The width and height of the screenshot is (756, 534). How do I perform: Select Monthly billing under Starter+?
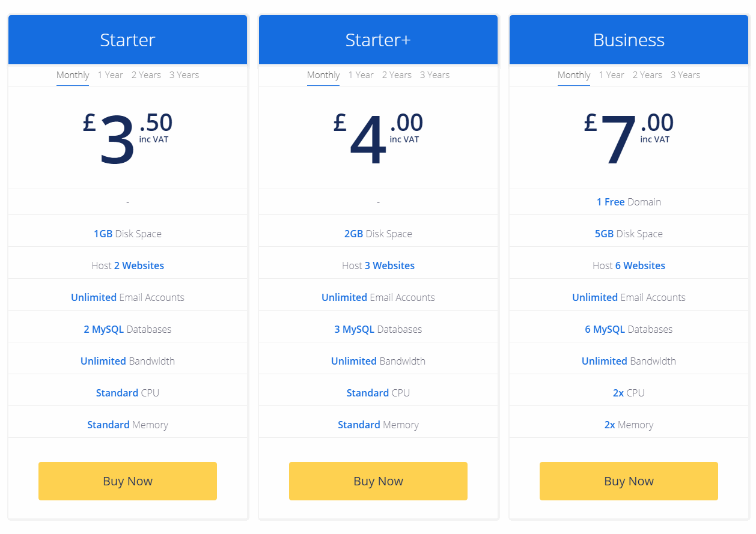(323, 74)
